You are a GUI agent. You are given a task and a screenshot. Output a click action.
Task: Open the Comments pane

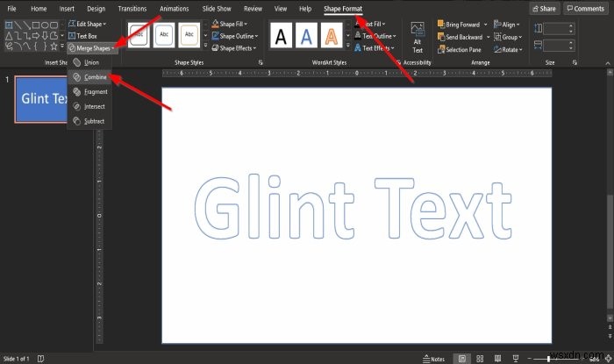586,9
